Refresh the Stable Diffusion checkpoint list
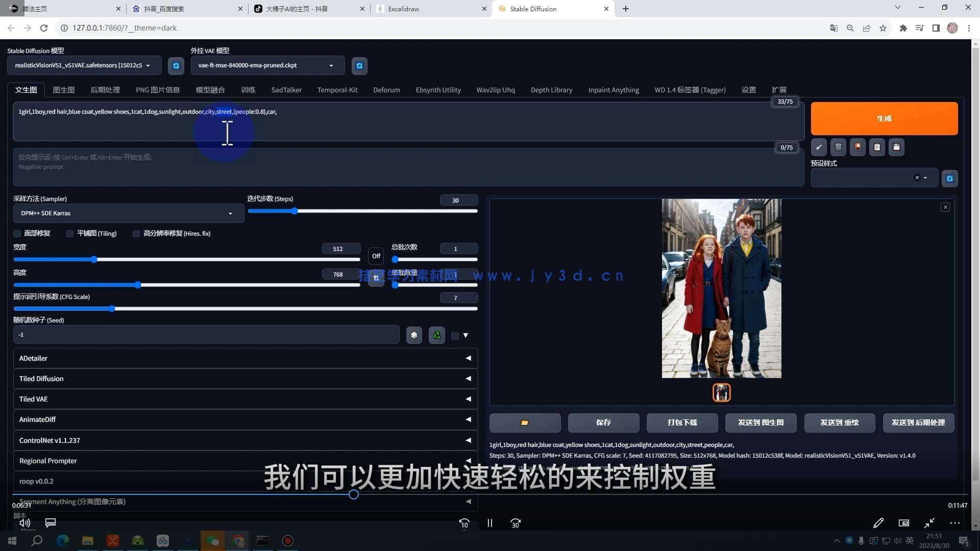This screenshot has width=980, height=551. 176,65
